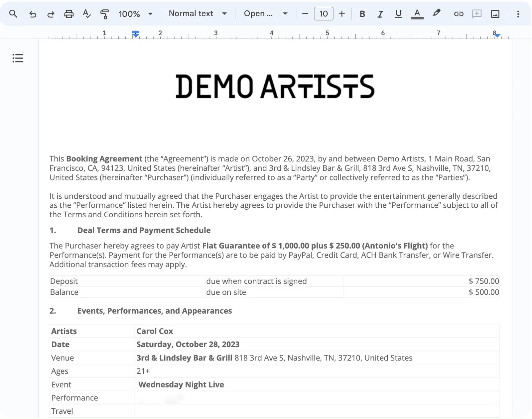The height and width of the screenshot is (419, 532).
Task: Click the "Date" row label
Action: click(60, 344)
